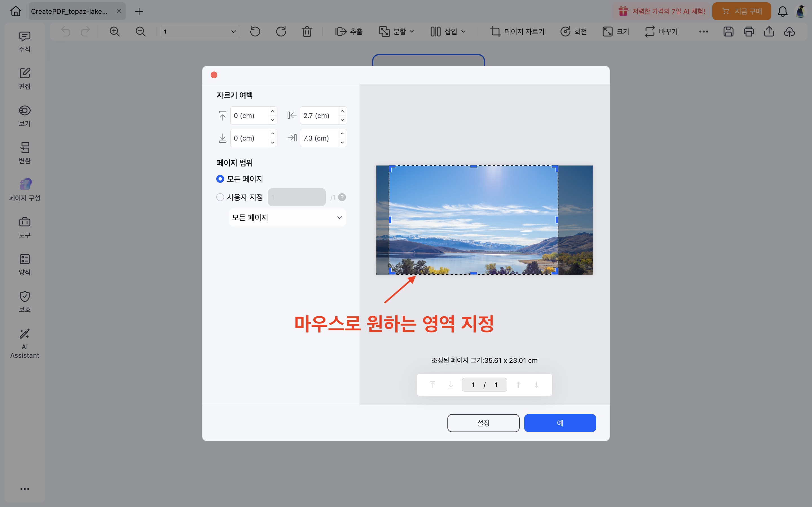This screenshot has height=507, width=812.
Task: Select the 모든 페이지 radio button
Action: point(220,179)
